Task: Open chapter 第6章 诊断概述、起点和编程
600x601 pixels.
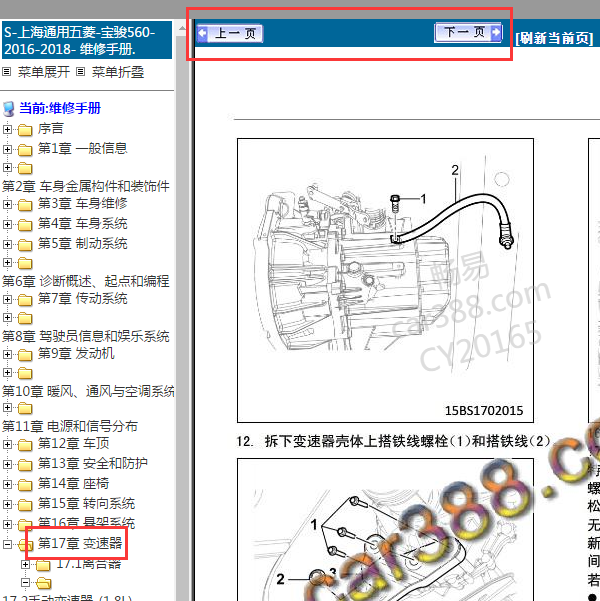Action: coord(86,281)
